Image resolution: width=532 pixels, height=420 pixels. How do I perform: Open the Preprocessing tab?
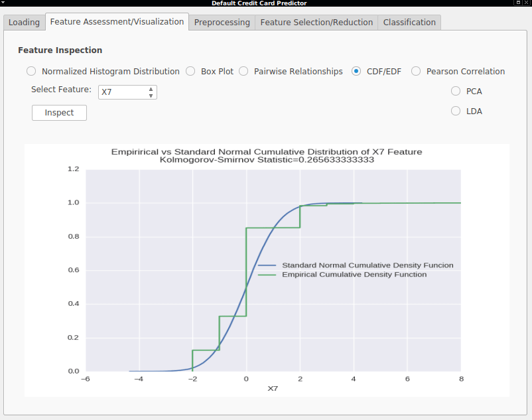[x=222, y=23]
